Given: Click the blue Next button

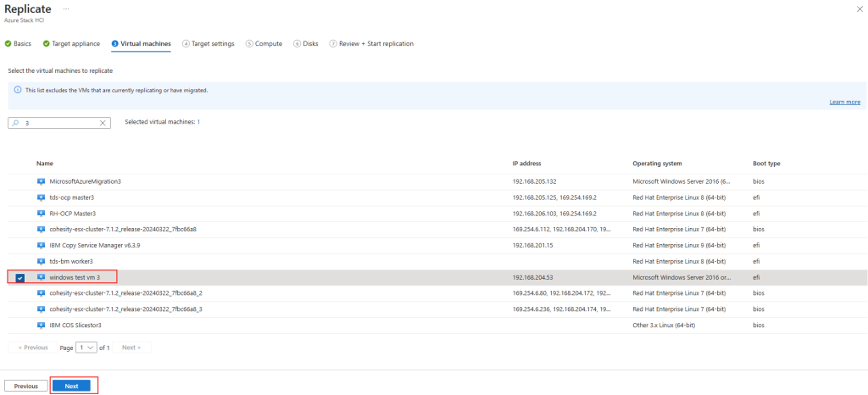Looking at the screenshot, I should click(x=71, y=387).
